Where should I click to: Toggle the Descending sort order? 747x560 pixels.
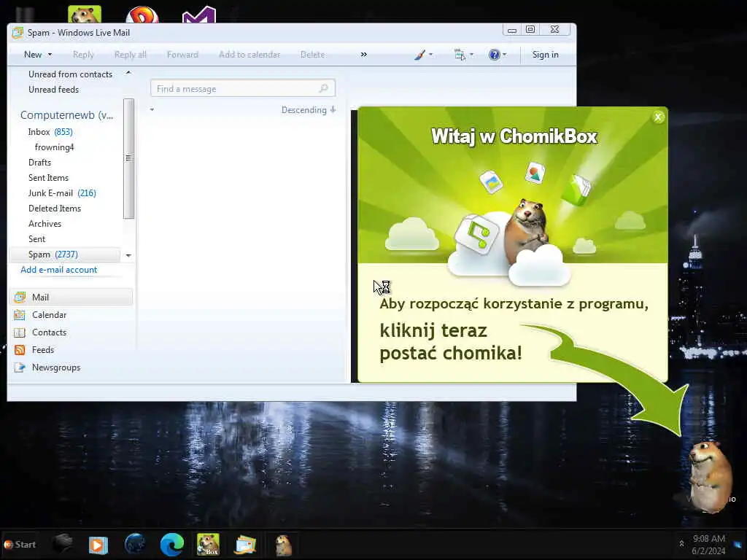309,110
